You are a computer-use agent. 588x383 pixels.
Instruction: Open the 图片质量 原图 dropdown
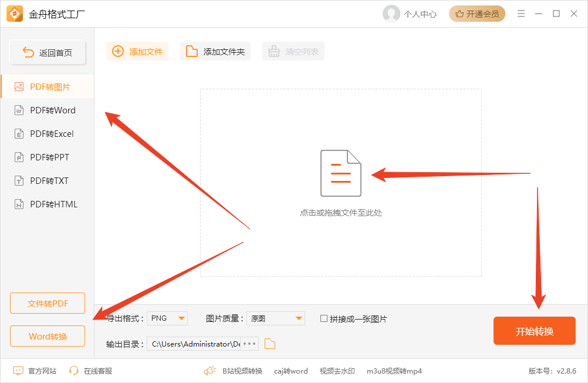click(x=275, y=318)
